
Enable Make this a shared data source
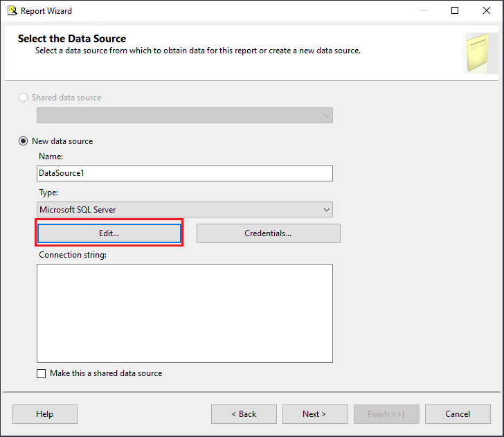[x=41, y=374]
